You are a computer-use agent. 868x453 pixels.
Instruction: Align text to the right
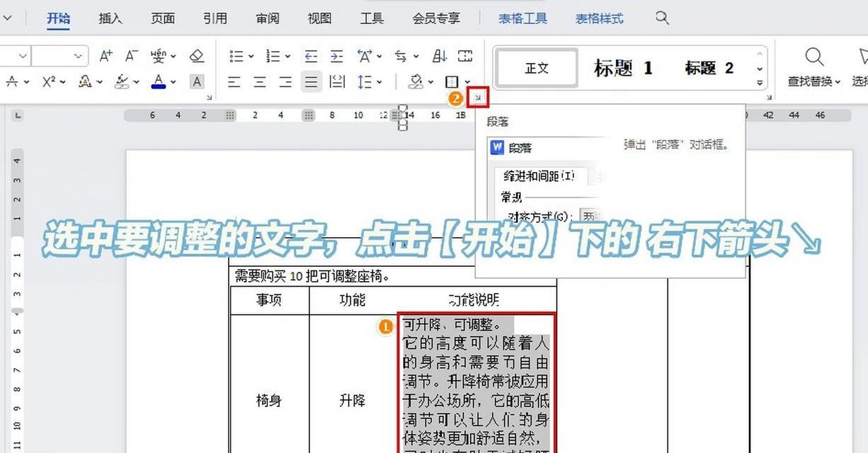click(x=285, y=82)
